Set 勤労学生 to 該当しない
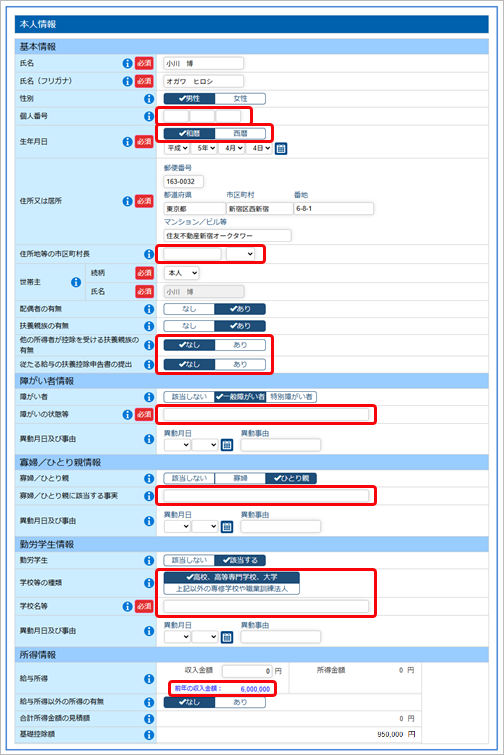Viewport: 504px width, 755px height. pyautogui.click(x=189, y=560)
